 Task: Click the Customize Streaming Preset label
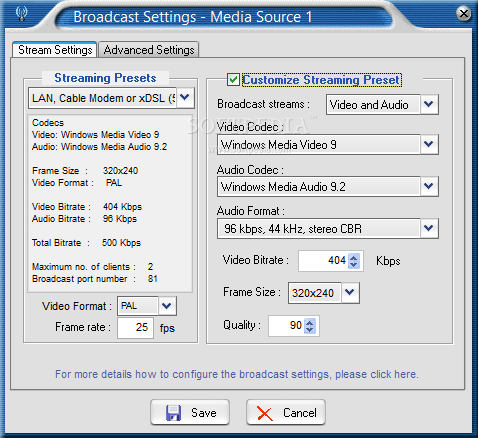pyautogui.click(x=322, y=80)
